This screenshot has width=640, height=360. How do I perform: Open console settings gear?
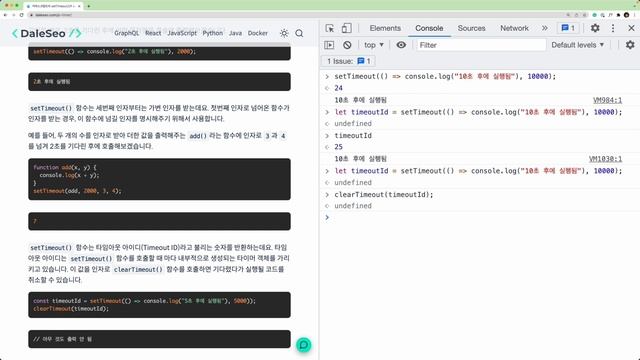630,45
